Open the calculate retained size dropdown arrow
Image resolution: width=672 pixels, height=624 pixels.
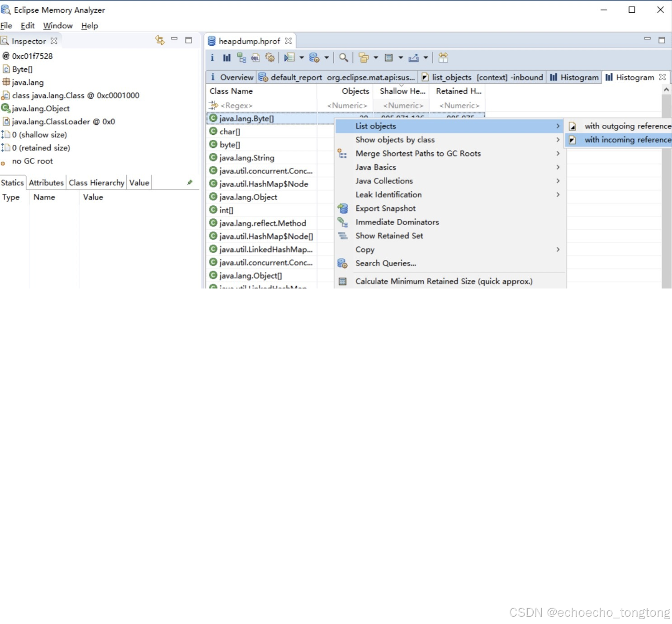401,57
